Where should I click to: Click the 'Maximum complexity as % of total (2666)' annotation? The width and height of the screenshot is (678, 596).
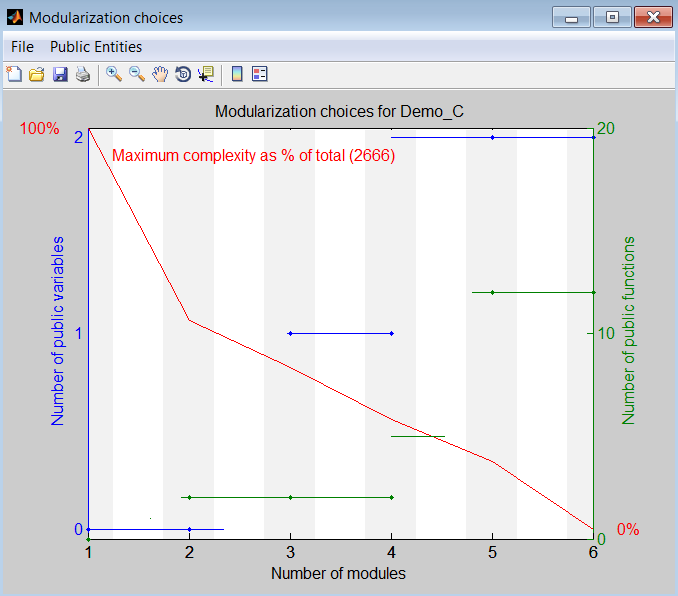[254, 155]
